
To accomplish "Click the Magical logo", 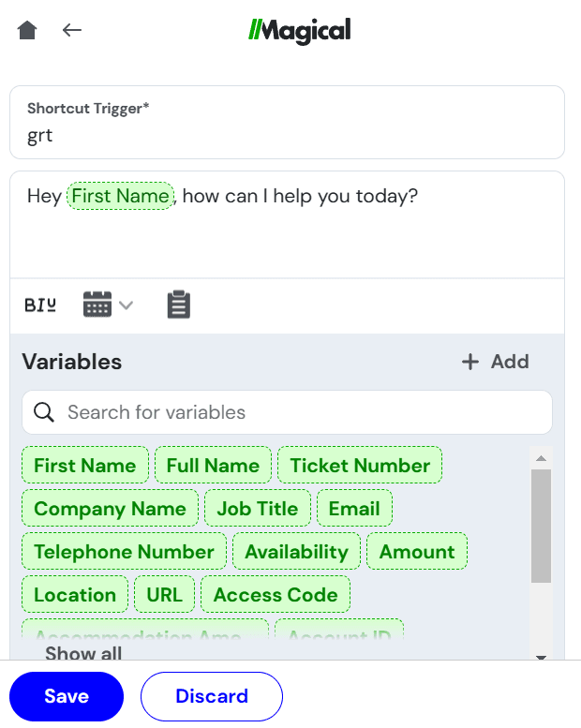I will 300,31.
